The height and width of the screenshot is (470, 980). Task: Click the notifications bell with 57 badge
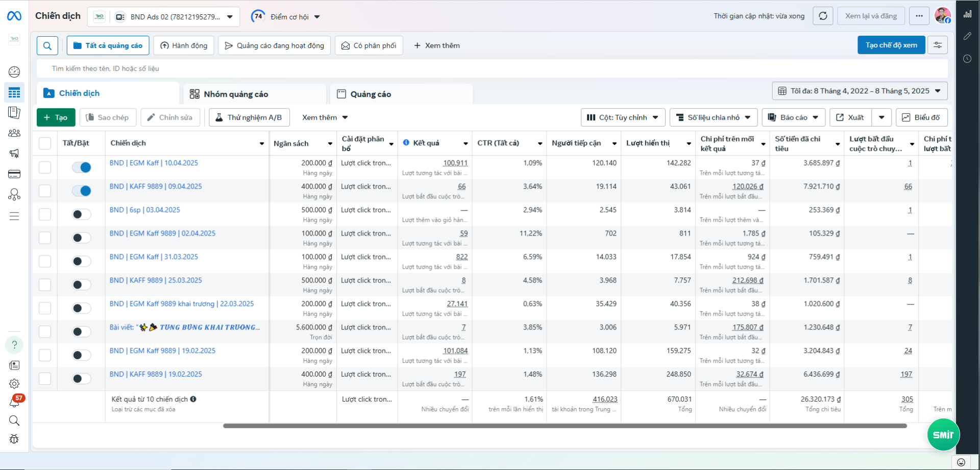[14, 403]
